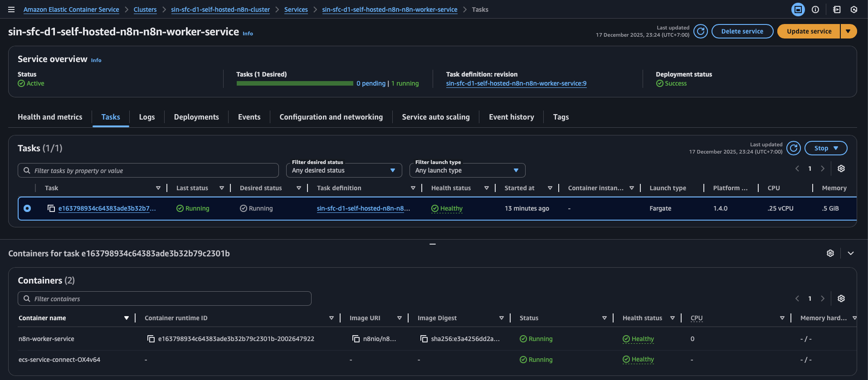Switch to the Deployments tab

click(x=196, y=117)
